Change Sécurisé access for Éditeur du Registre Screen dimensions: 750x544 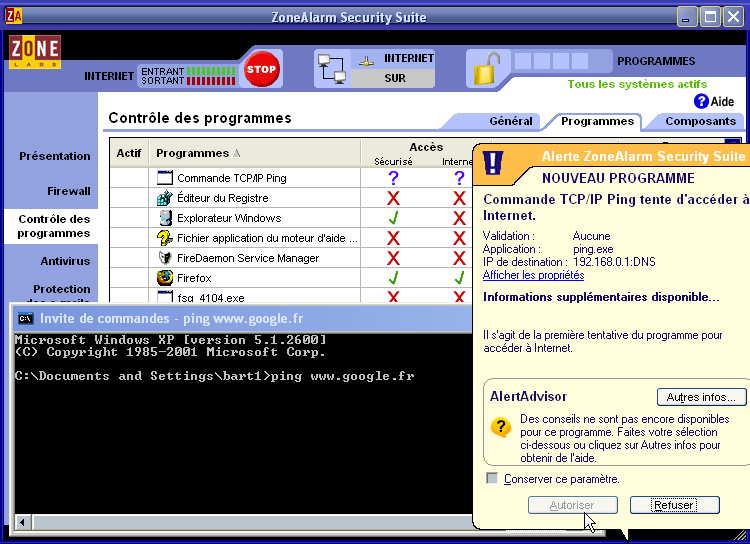click(393, 198)
